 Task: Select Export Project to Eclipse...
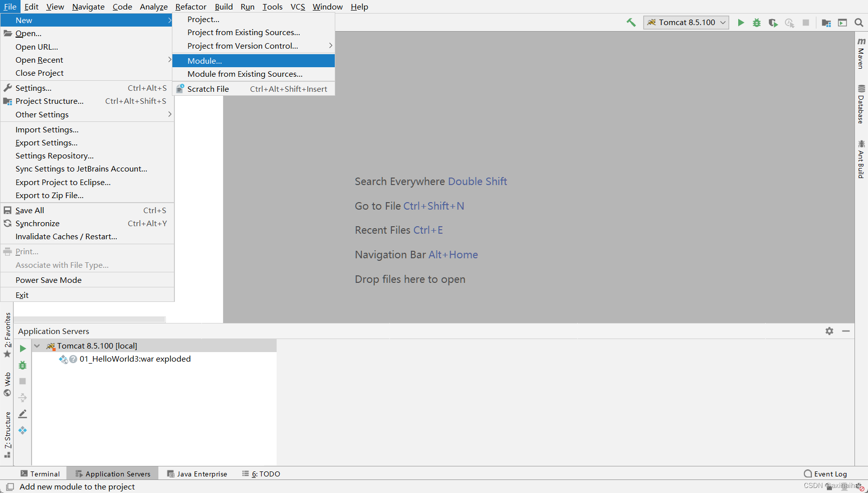click(87, 182)
